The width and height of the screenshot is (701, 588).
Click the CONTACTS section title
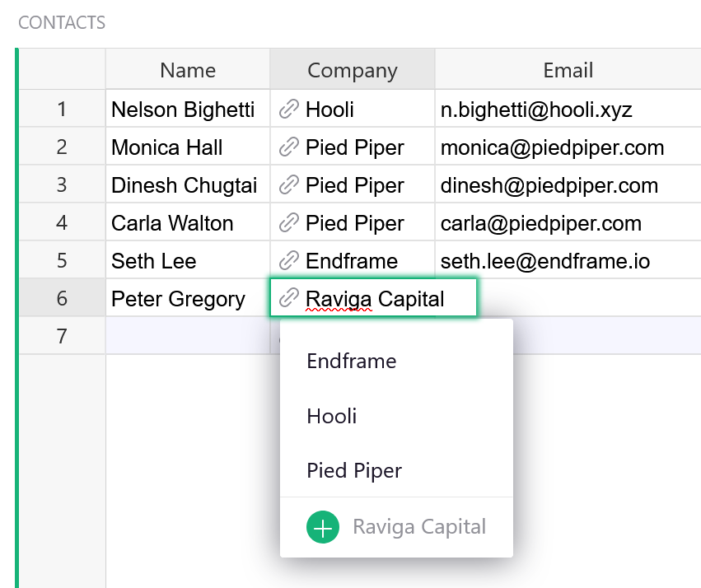click(x=62, y=22)
